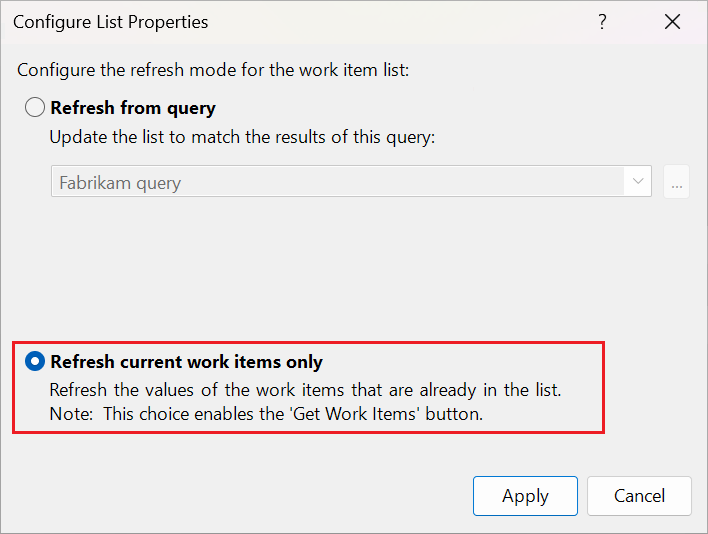708x534 pixels.
Task: Select Refresh current work items only radio
Action: coord(35,361)
